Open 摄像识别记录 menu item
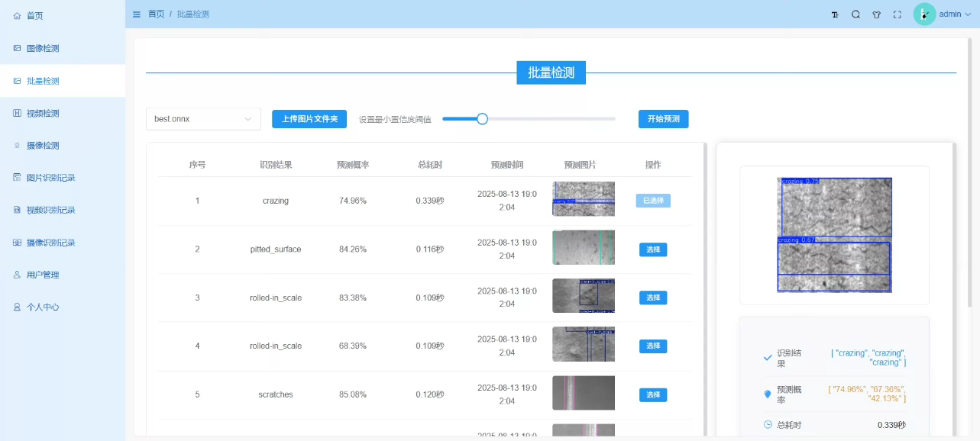This screenshot has width=980, height=441. [x=63, y=242]
